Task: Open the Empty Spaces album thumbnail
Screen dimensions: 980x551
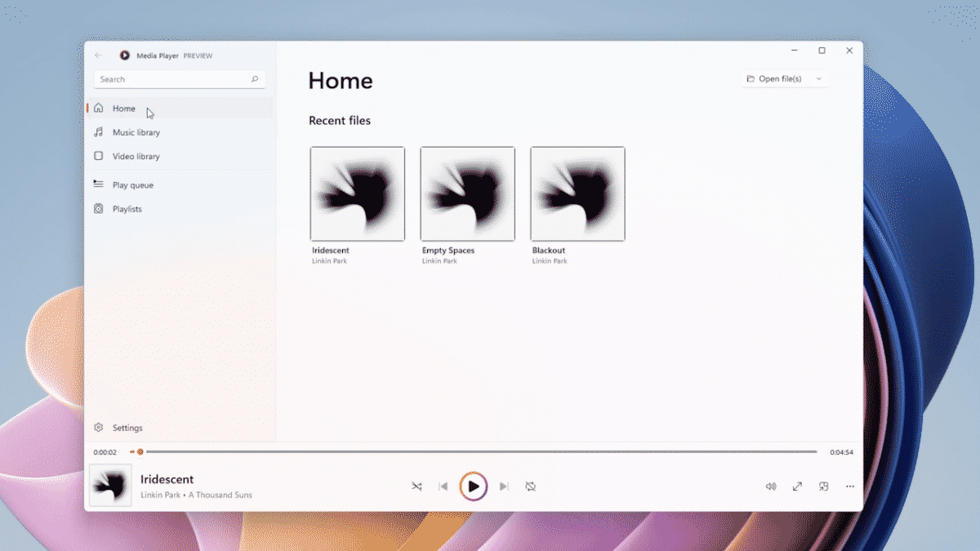Action: (x=468, y=194)
